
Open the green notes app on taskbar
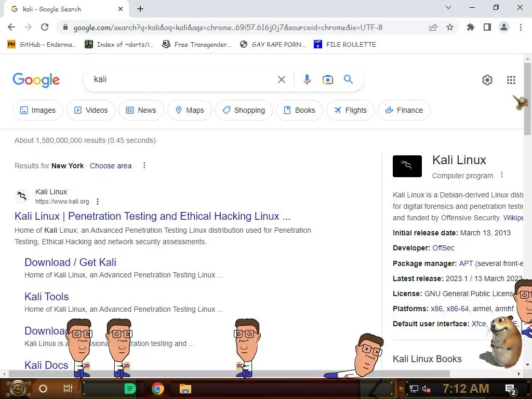tap(130, 389)
